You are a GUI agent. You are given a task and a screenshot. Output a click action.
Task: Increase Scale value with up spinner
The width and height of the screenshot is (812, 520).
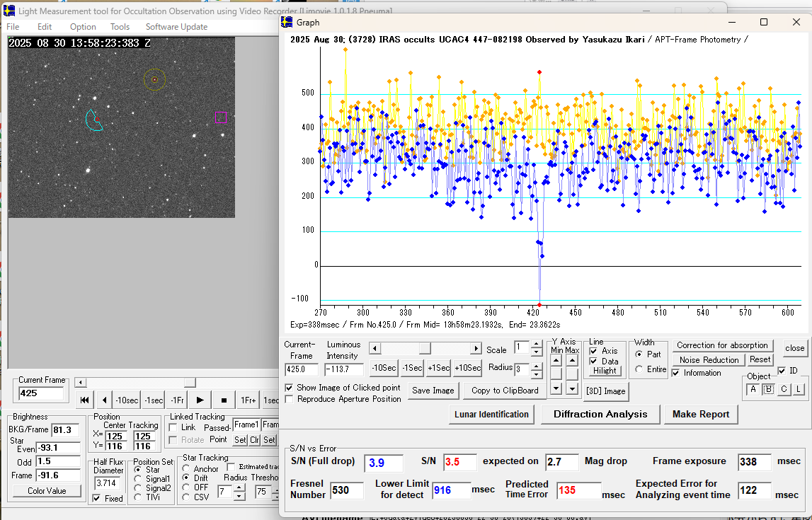point(536,345)
